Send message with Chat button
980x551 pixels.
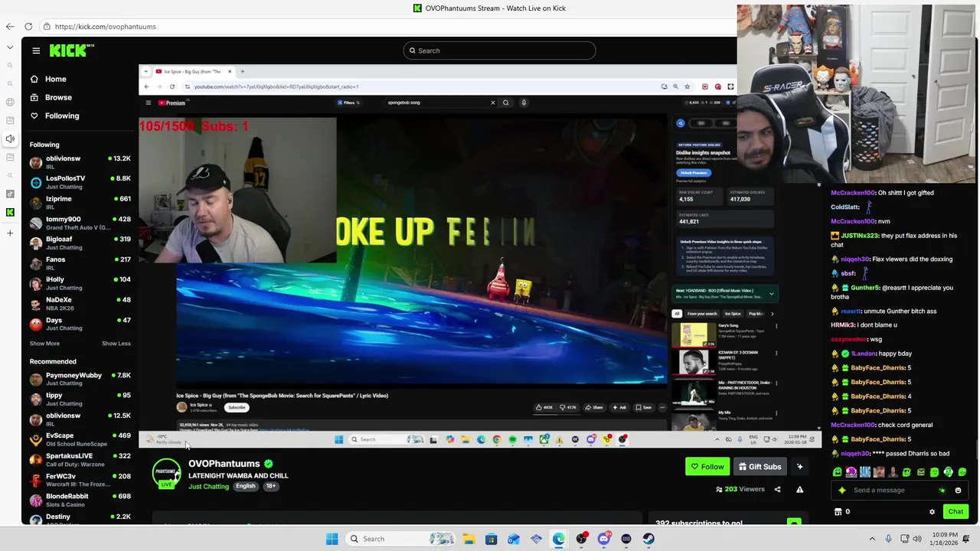tap(955, 512)
